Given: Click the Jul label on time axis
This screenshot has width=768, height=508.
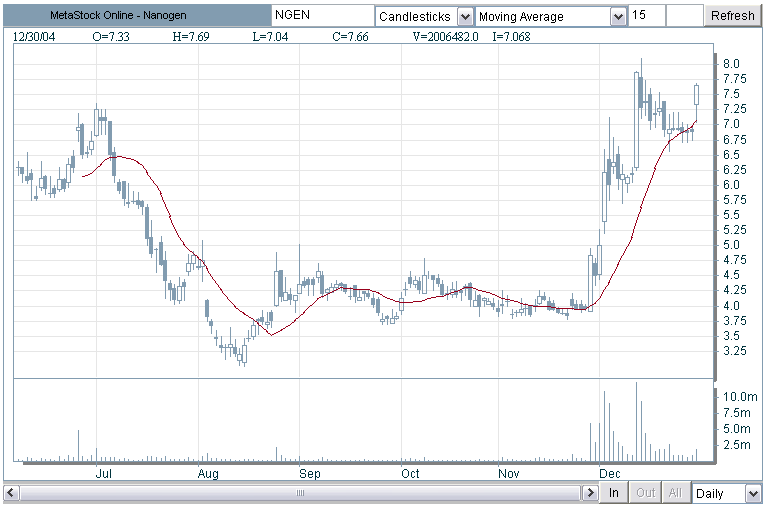Looking at the screenshot, I should coord(103,474).
